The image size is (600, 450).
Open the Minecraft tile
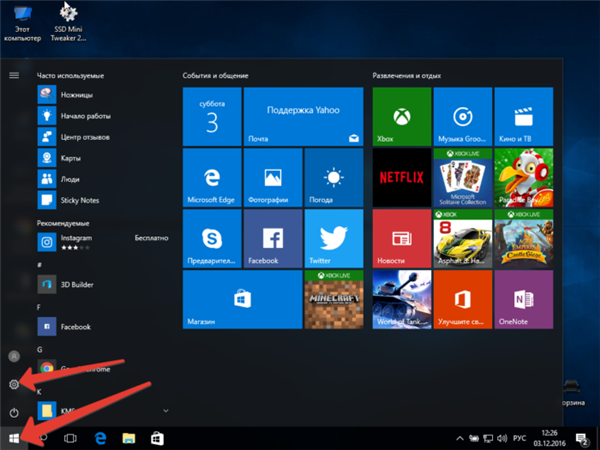(x=334, y=299)
